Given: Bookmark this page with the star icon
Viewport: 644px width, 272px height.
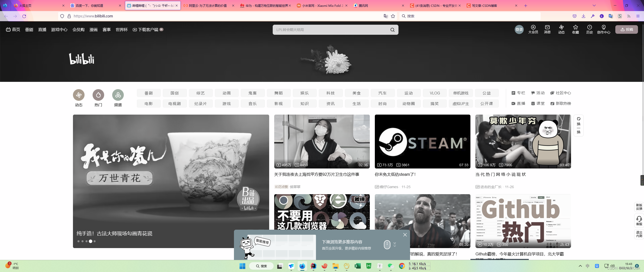Looking at the screenshot, I should 393,16.
